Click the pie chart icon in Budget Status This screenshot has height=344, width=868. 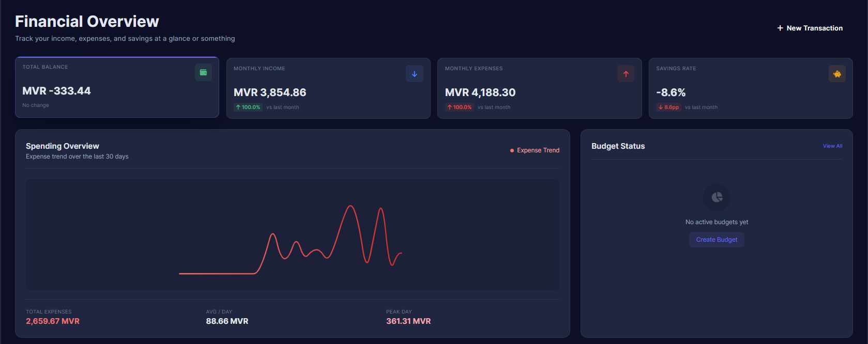tap(717, 197)
